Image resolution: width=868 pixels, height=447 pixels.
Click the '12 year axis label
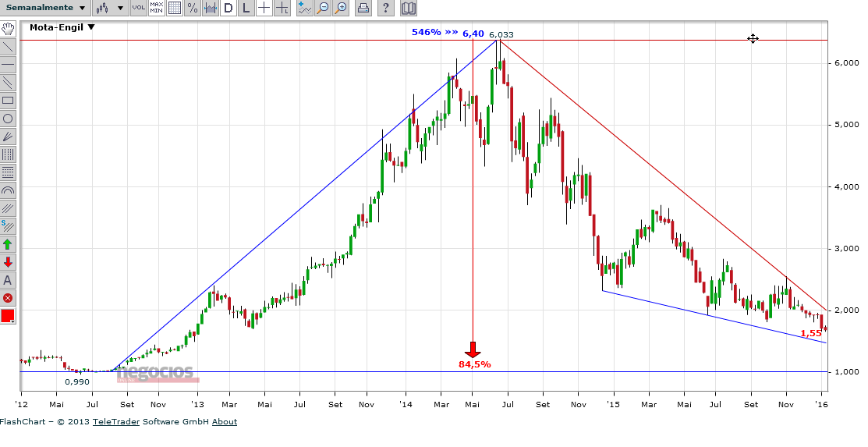(x=22, y=405)
